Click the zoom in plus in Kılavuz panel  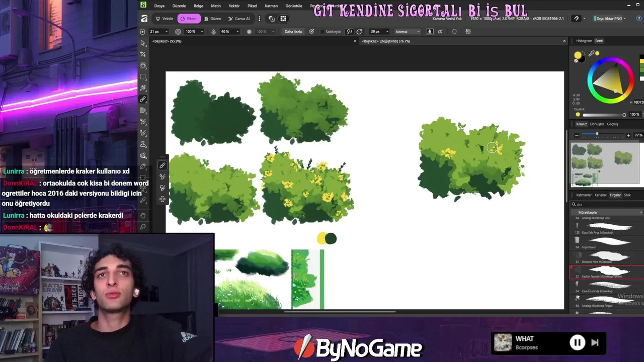pyautogui.click(x=628, y=135)
